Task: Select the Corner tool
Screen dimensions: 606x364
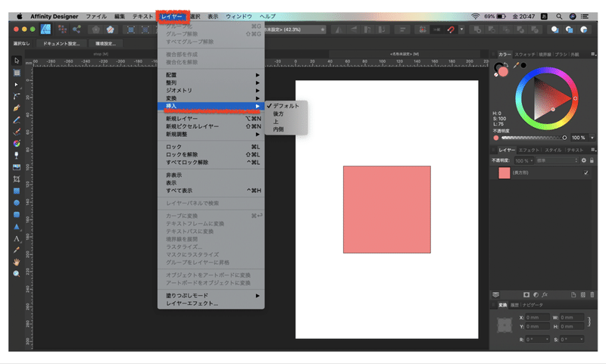Action: (x=17, y=96)
